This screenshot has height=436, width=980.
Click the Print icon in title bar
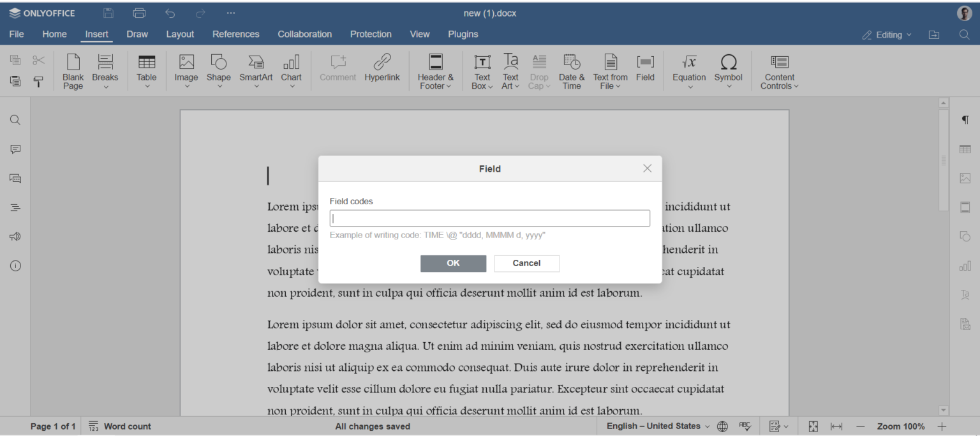tap(139, 13)
